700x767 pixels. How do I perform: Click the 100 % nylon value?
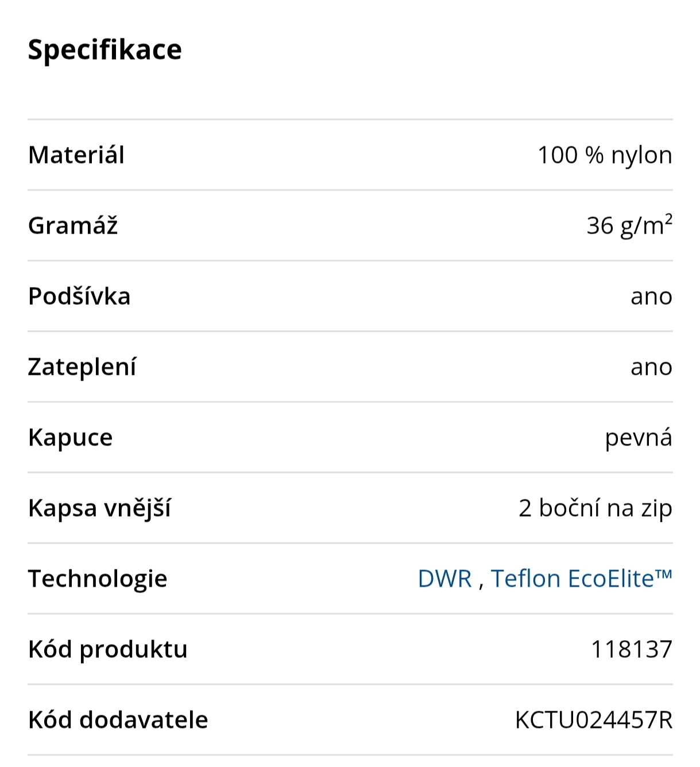click(604, 155)
